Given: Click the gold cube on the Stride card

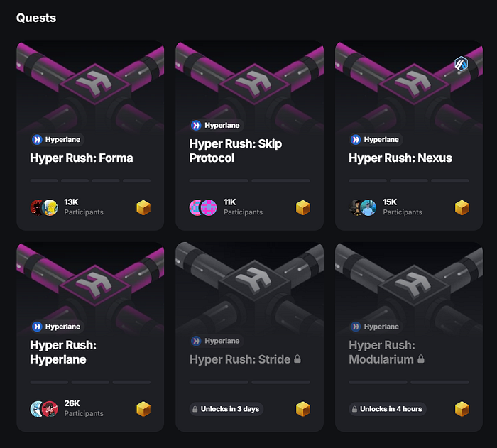Looking at the screenshot, I should click(x=303, y=409).
